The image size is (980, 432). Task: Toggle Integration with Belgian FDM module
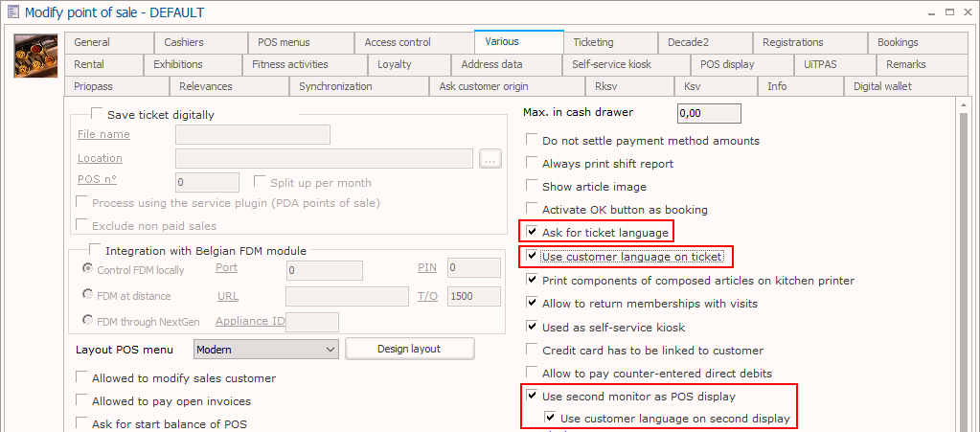pyautogui.click(x=96, y=251)
